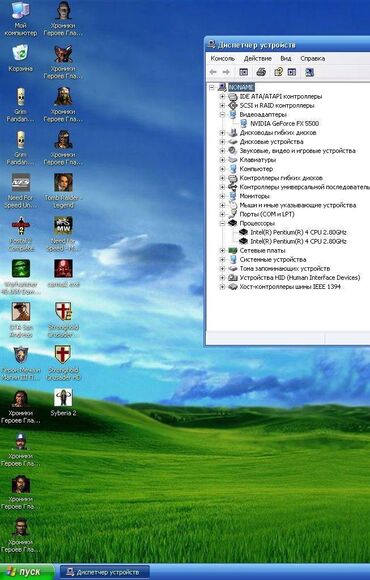370x580 pixels.
Task: Expand the Мониторы node
Action: tap(222, 196)
